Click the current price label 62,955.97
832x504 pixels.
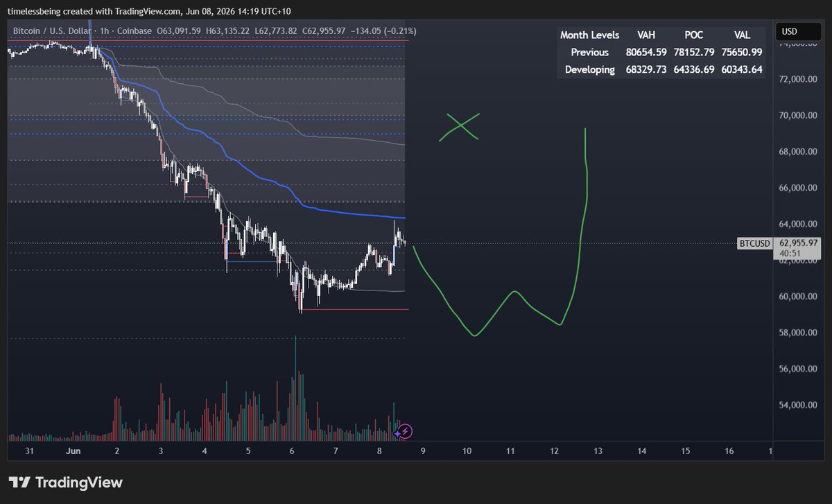[799, 243]
